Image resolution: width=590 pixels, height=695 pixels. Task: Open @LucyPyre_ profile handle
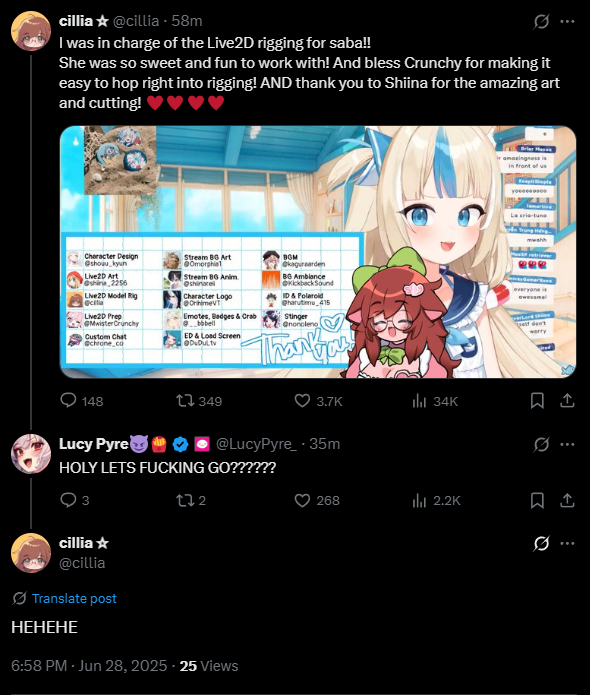pyautogui.click(x=256, y=444)
